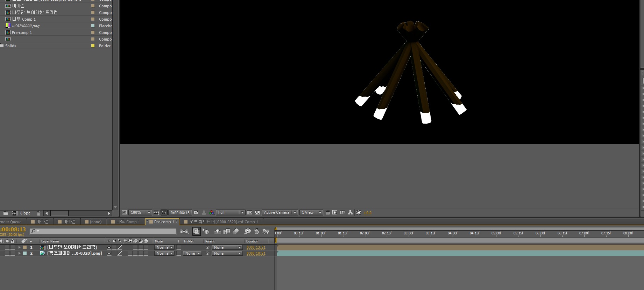The height and width of the screenshot is (290, 644).
Task: Toggle lock for layer 1
Action: tap(13, 247)
